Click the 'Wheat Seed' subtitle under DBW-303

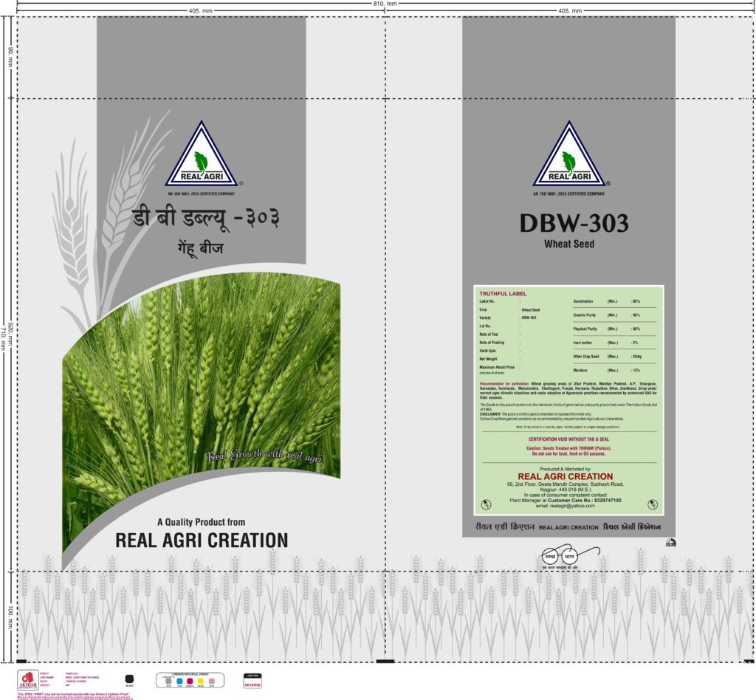coord(569,244)
